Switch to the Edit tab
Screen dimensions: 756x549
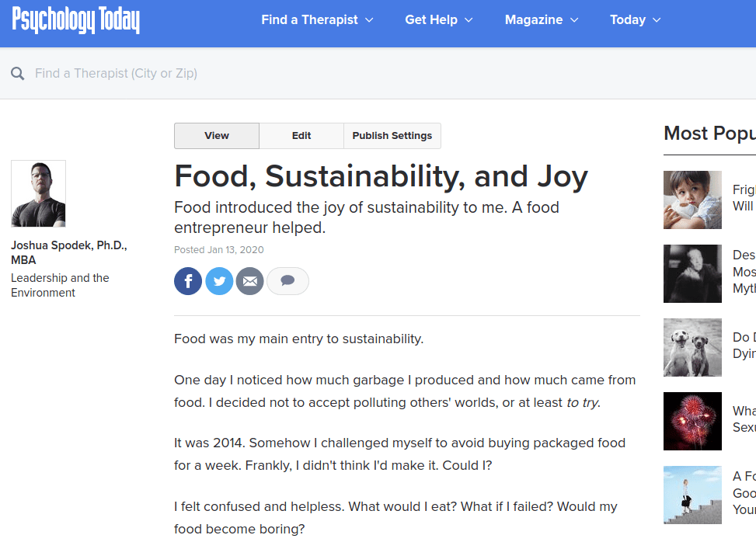(301, 136)
